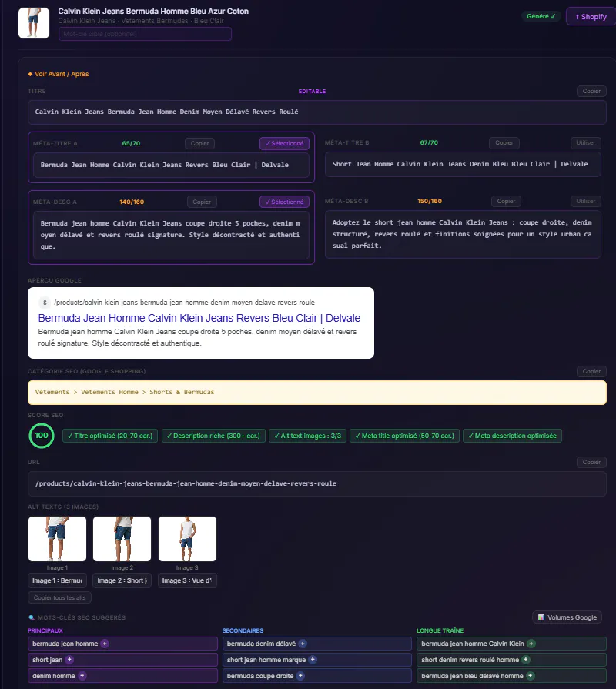The image size is (616, 689).
Task: Edit Image 2 alt text field
Action: (x=122, y=580)
